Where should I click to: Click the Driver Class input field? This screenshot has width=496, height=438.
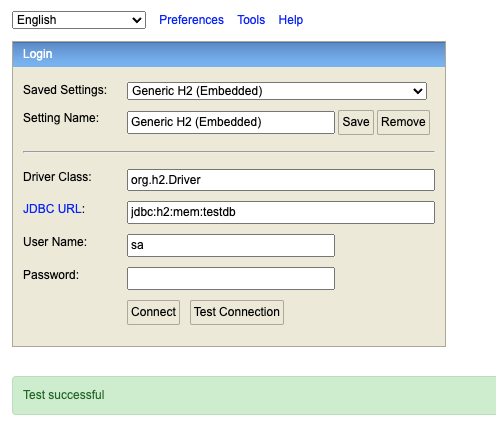(x=281, y=180)
